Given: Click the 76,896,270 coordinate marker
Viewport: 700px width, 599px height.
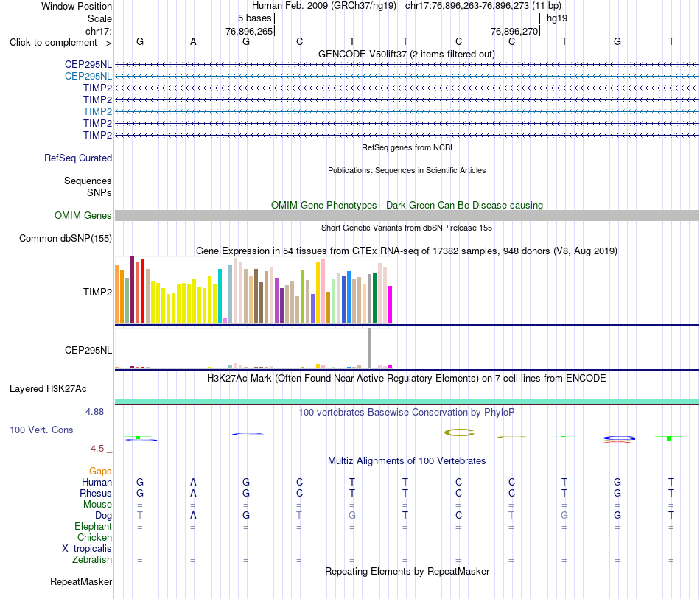Looking at the screenshot, I should (x=514, y=31).
